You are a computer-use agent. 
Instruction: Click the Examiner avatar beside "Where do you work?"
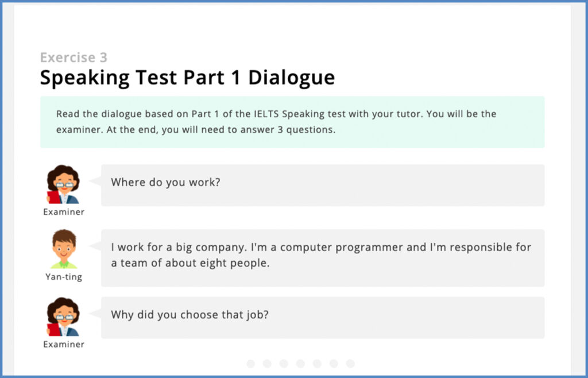[63, 184]
